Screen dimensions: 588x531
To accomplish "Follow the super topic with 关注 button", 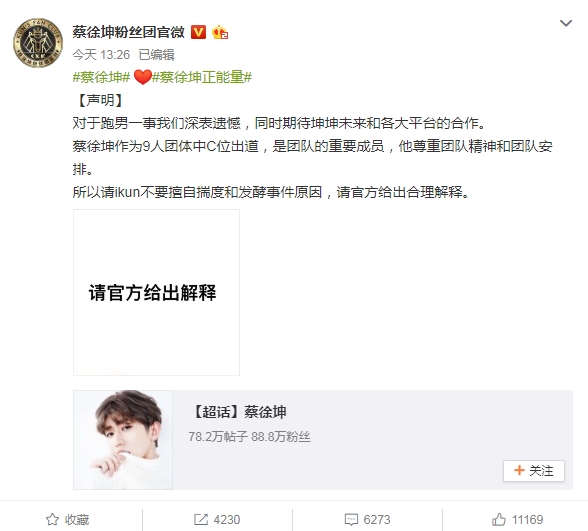I will pos(534,471).
